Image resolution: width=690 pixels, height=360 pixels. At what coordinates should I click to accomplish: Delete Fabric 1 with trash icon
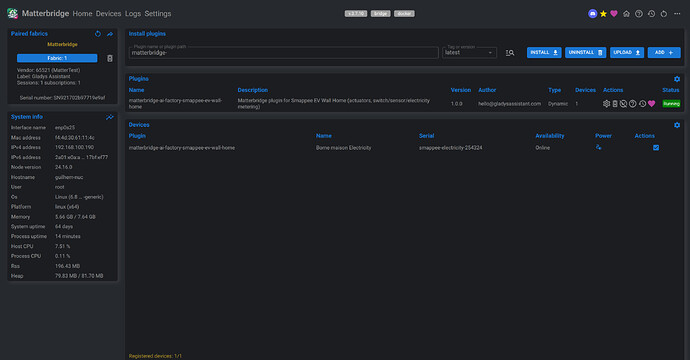pos(110,59)
